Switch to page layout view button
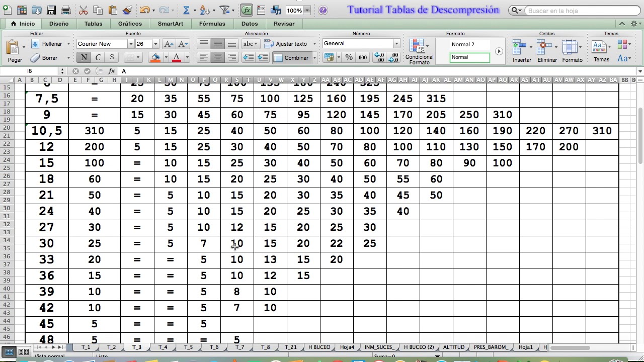This screenshot has width=644, height=362. point(23,351)
